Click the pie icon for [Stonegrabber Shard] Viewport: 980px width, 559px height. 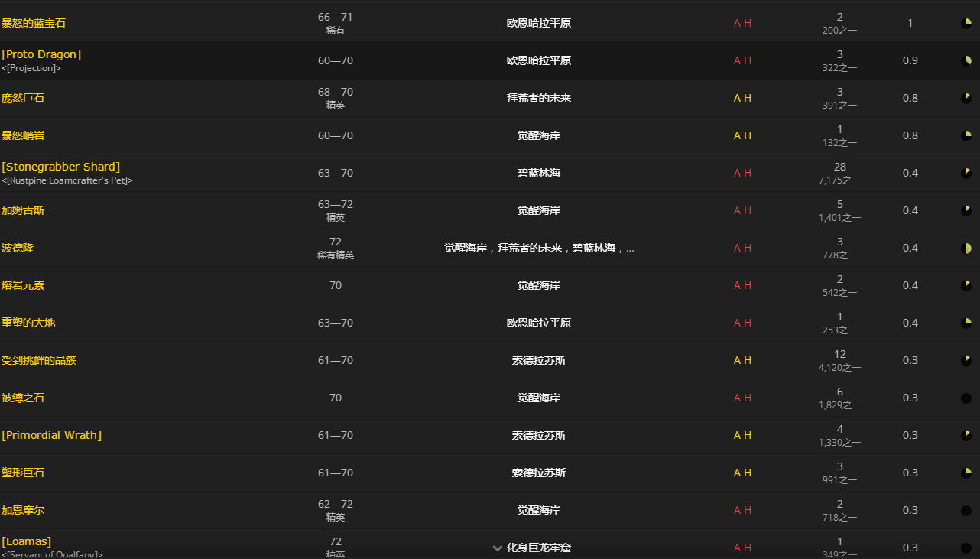point(966,173)
